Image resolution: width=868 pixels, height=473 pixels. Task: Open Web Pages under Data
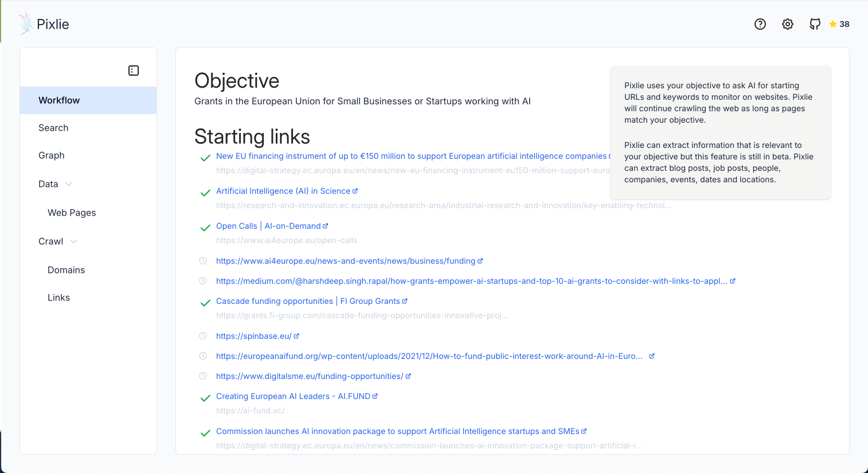[x=72, y=213]
